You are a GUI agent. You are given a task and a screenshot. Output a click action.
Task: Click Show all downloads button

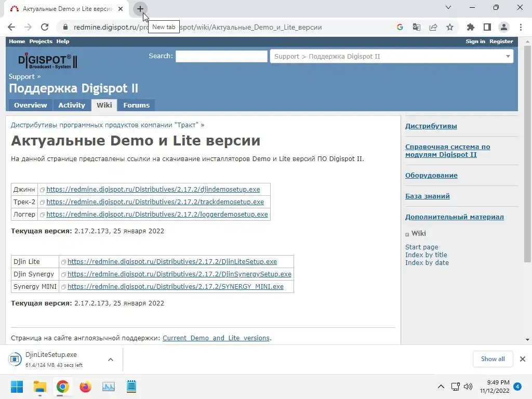(x=493, y=359)
